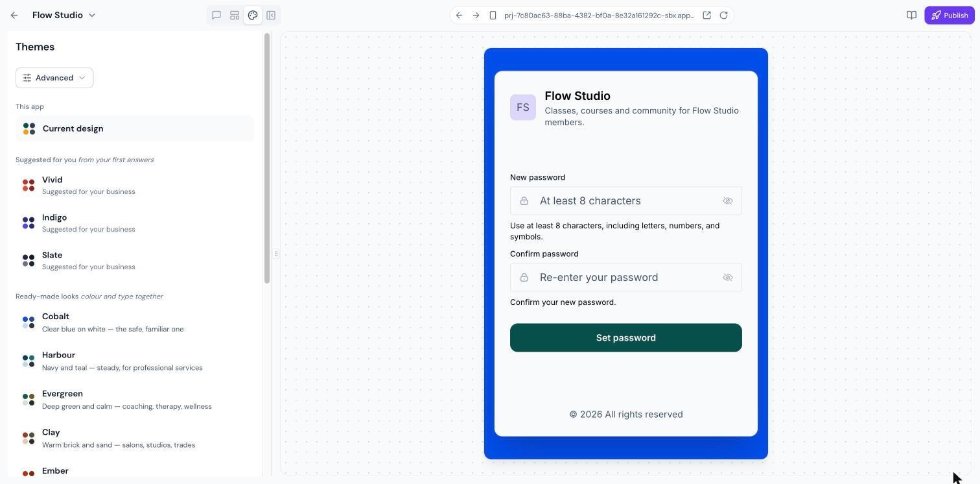Select the Current design theme
980x484 pixels.
[135, 128]
